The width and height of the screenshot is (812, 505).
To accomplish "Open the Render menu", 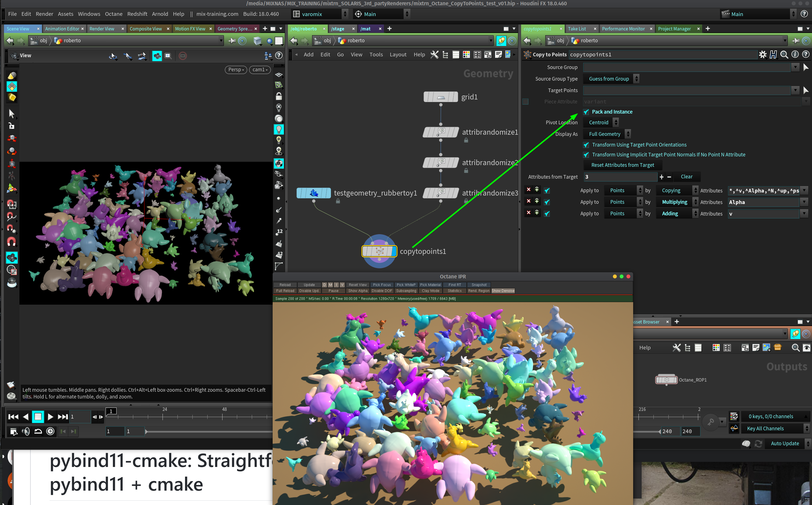I will coord(45,14).
